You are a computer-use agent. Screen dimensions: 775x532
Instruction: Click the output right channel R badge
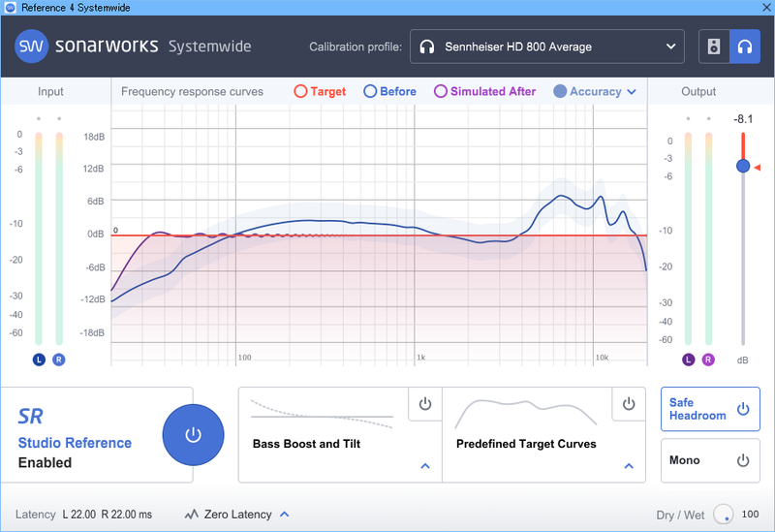click(x=708, y=360)
